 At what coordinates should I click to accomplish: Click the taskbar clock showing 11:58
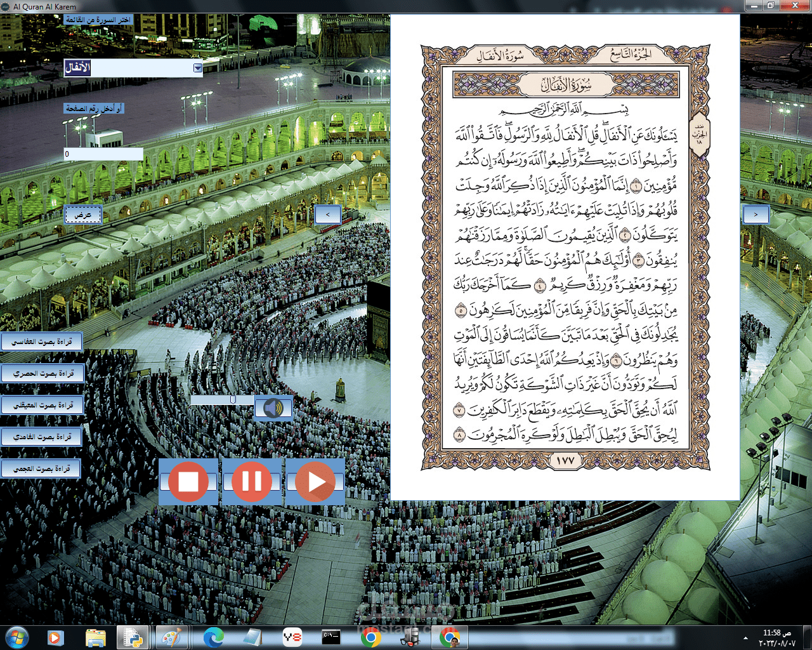(776, 638)
